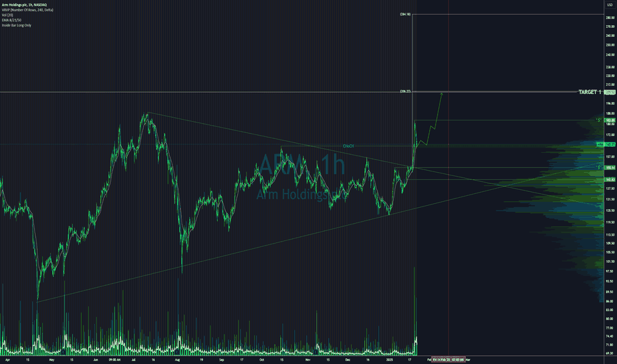Click the TARGET 1 price tag on the axis
Image resolution: width=617 pixels, height=364 pixels.
pyautogui.click(x=610, y=93)
